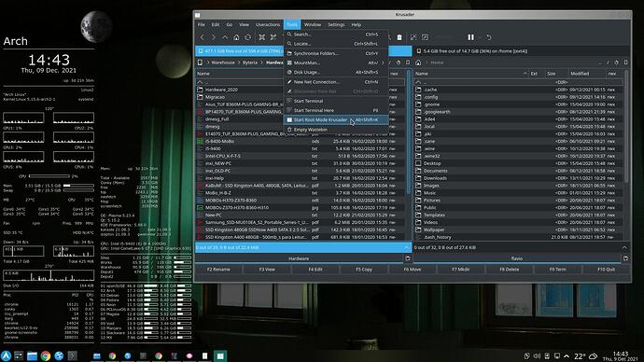
Task: Click Start Root Mode Krusader
Action: [x=336, y=119]
